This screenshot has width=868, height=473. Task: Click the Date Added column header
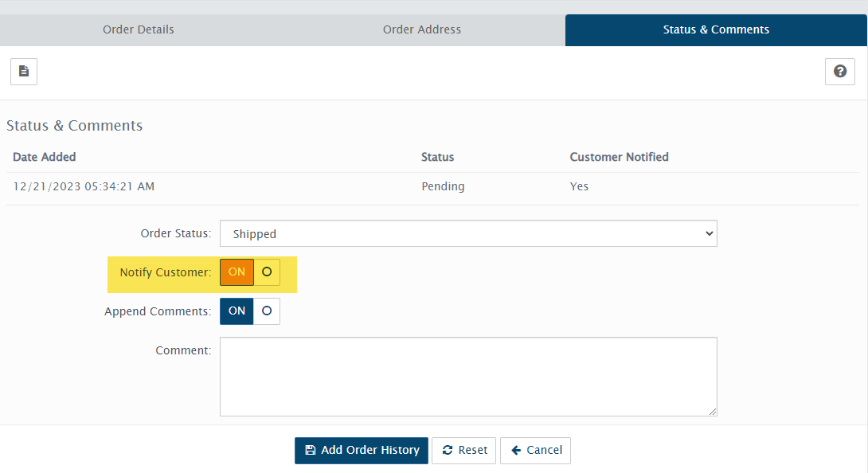pos(45,157)
